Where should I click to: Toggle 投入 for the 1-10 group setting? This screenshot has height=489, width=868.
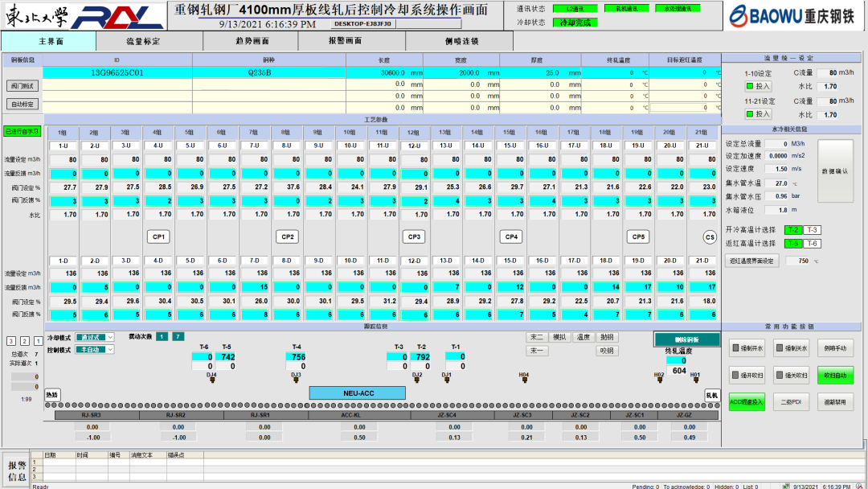[758, 86]
